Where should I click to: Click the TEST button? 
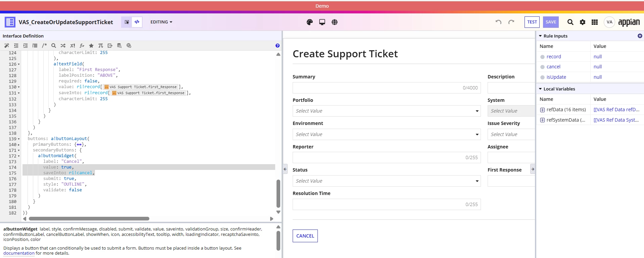point(532,22)
